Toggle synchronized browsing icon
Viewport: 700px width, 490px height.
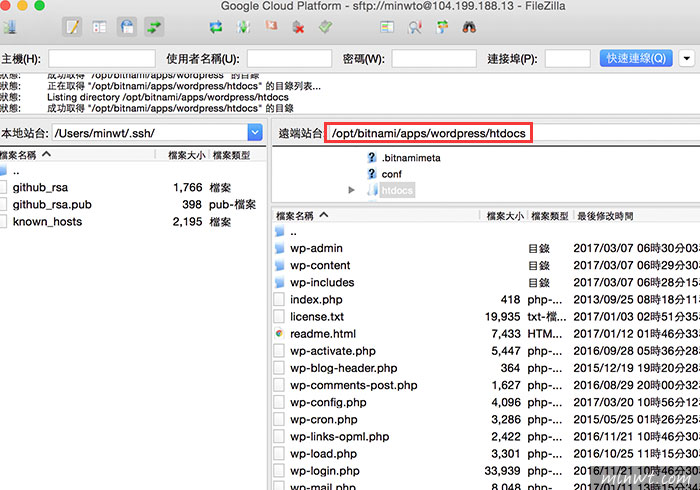442,27
